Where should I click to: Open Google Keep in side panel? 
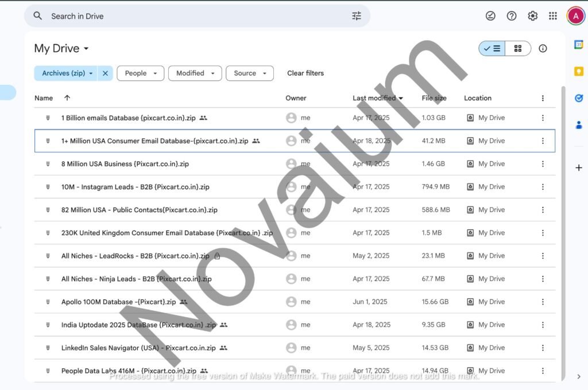pos(578,72)
